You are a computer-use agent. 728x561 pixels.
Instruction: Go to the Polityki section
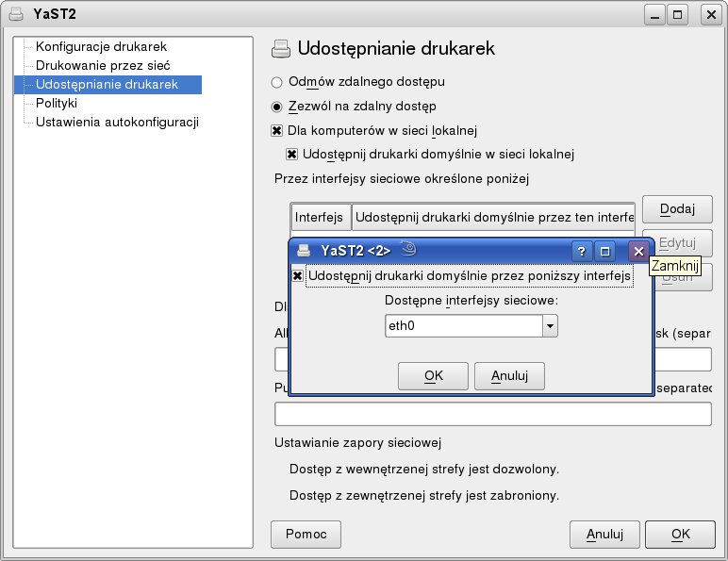click(57, 103)
